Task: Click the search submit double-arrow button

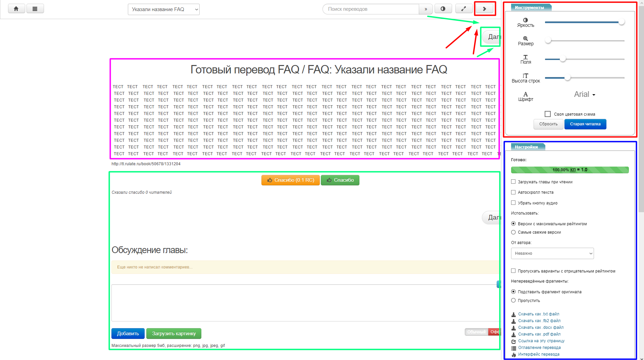Action: tap(426, 9)
